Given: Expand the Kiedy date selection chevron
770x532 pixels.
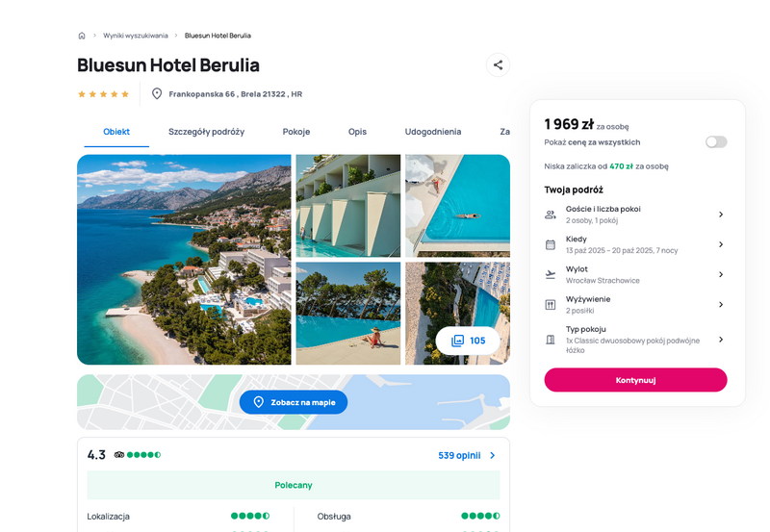Looking at the screenshot, I should 721,244.
